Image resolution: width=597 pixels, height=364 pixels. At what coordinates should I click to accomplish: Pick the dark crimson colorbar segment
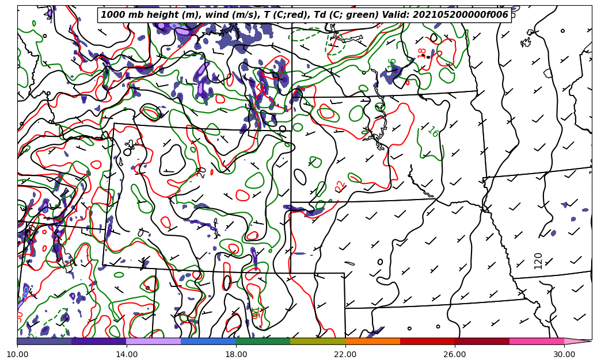(x=482, y=341)
